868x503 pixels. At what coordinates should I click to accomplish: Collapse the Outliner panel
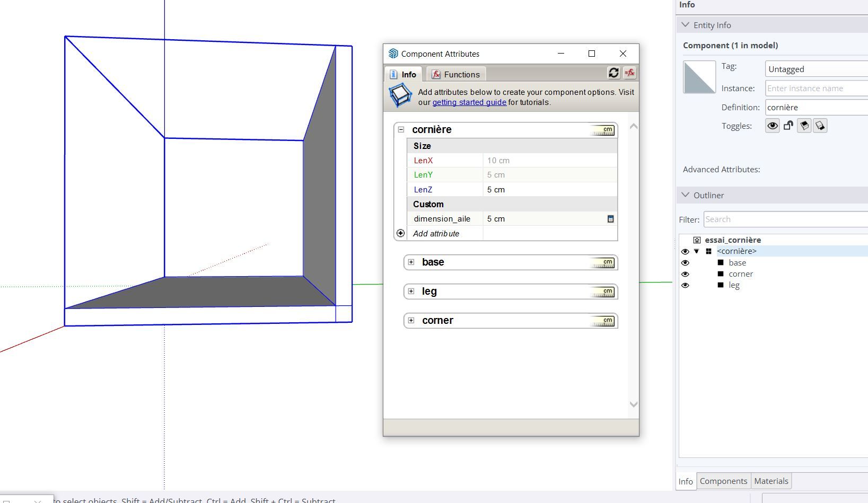[686, 195]
